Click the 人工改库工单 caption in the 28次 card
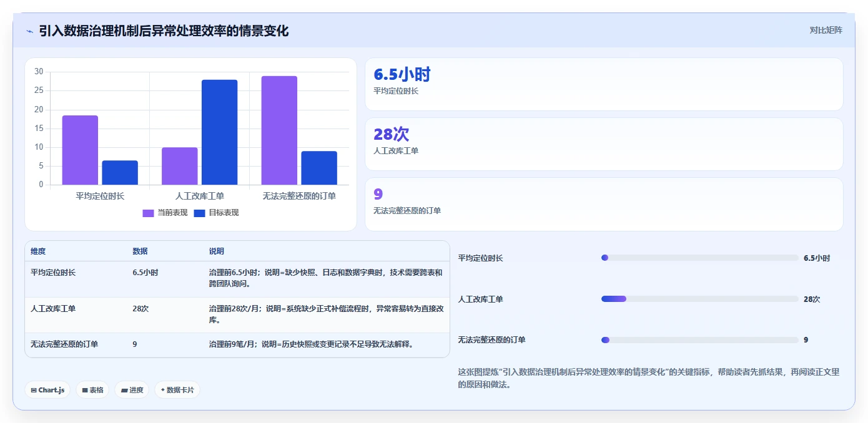This screenshot has width=868, height=423. click(x=396, y=151)
